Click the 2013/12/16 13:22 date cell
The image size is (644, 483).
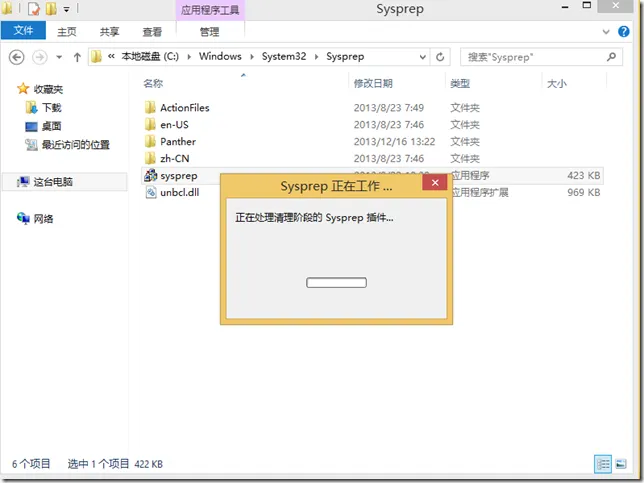click(x=394, y=142)
